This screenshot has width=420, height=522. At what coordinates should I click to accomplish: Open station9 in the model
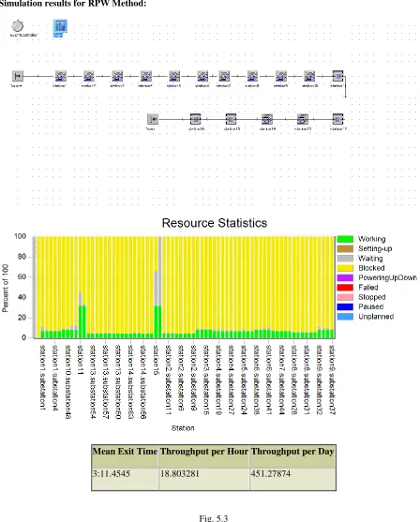(281, 76)
